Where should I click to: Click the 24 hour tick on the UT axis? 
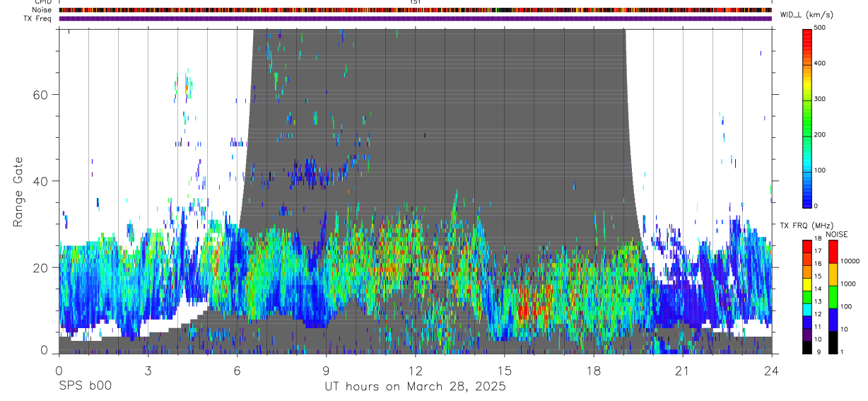pos(771,370)
